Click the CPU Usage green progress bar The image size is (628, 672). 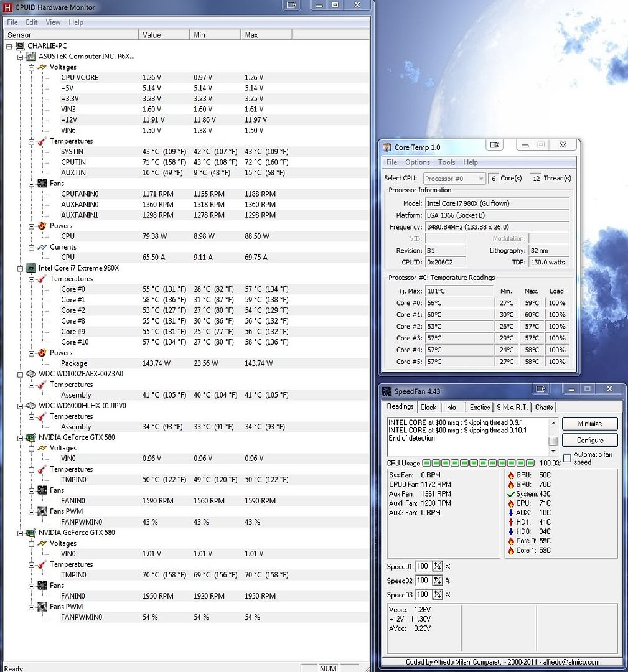479,464
